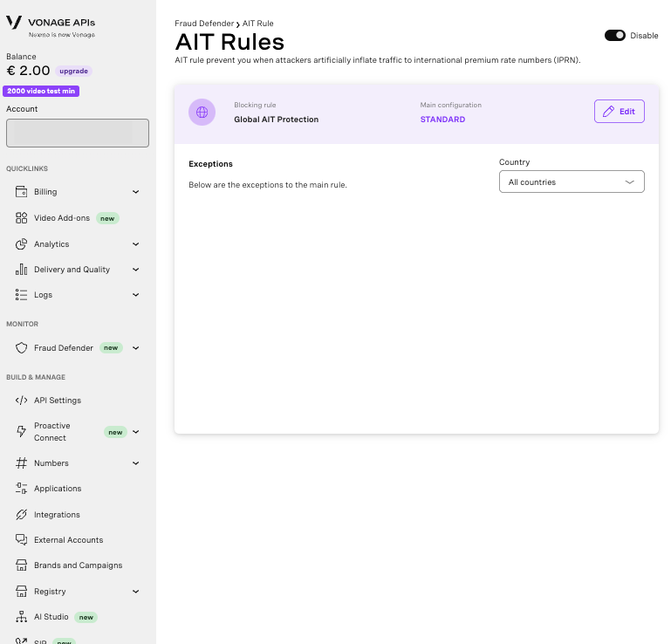Open Brands and Campaigns menu item
Viewport: 671px width, 644px height.
[78, 565]
